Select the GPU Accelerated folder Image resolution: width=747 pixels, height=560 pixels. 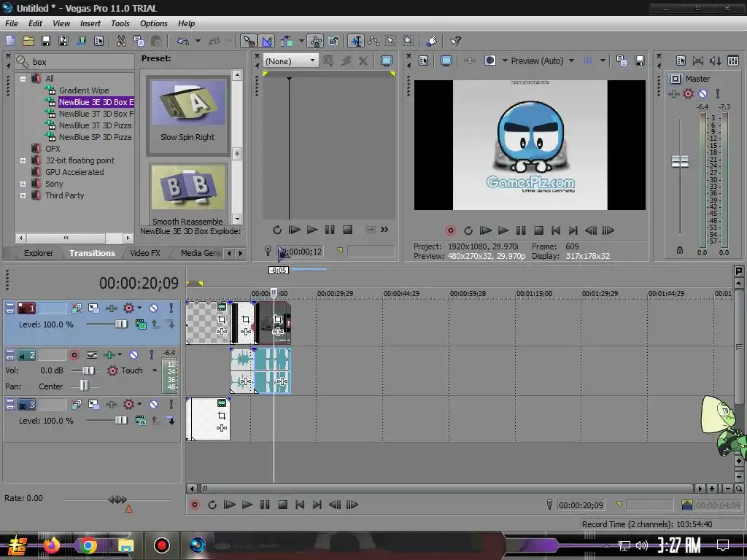[x=74, y=172]
